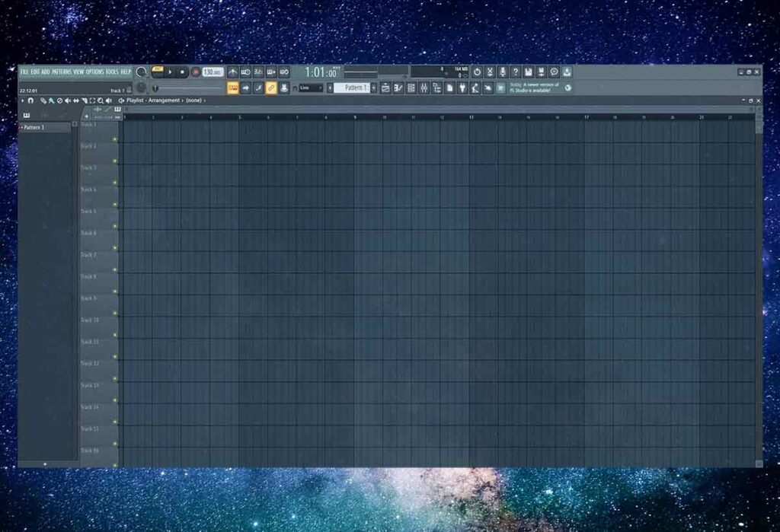The height and width of the screenshot is (532, 780).
Task: Open the Line snap dropdown
Action: click(x=311, y=88)
